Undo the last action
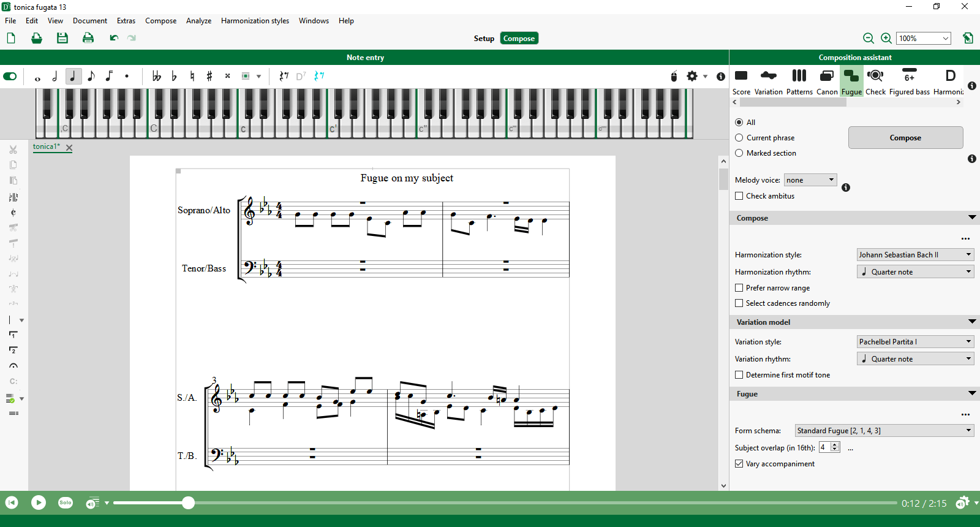 (114, 38)
